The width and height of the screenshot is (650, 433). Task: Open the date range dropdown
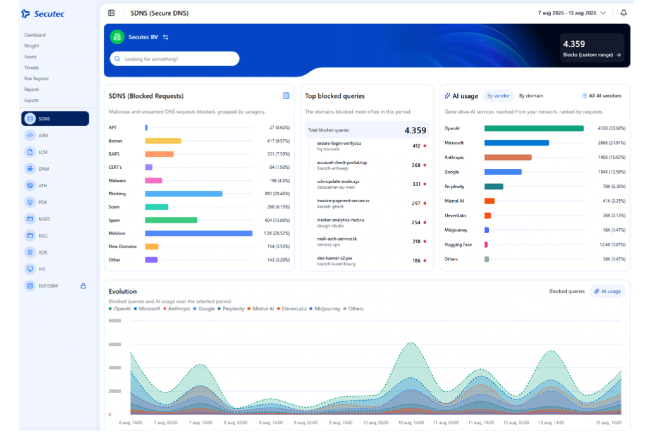572,13
